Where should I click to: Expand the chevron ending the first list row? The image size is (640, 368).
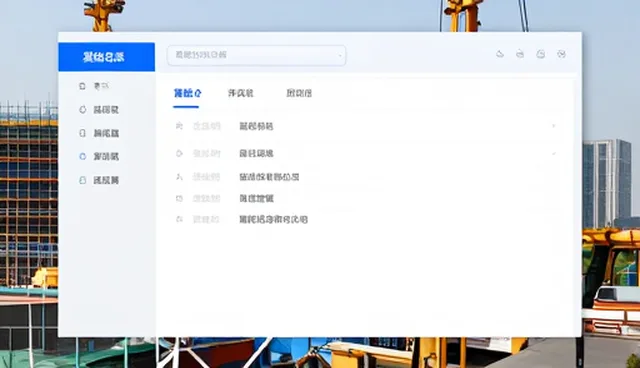(x=554, y=126)
